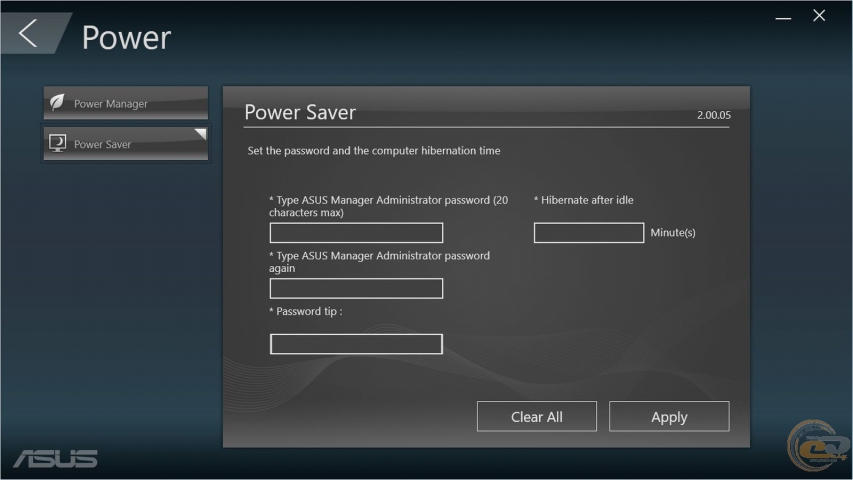Click the '* Password tip :' label
This screenshot has width=853, height=480.
pos(306,311)
